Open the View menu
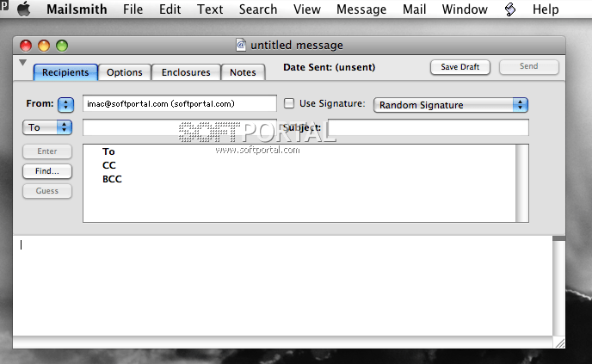Viewport: 592px width, 364px height. point(307,9)
